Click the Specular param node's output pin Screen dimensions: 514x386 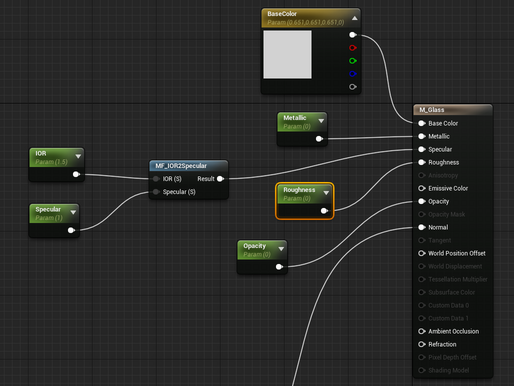[x=71, y=230]
